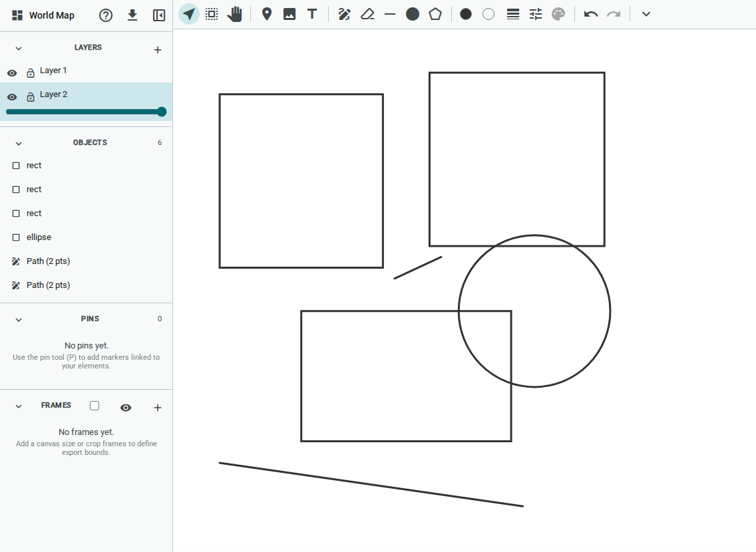Click the redo arrow
The height and width of the screenshot is (552, 756).
614,14
